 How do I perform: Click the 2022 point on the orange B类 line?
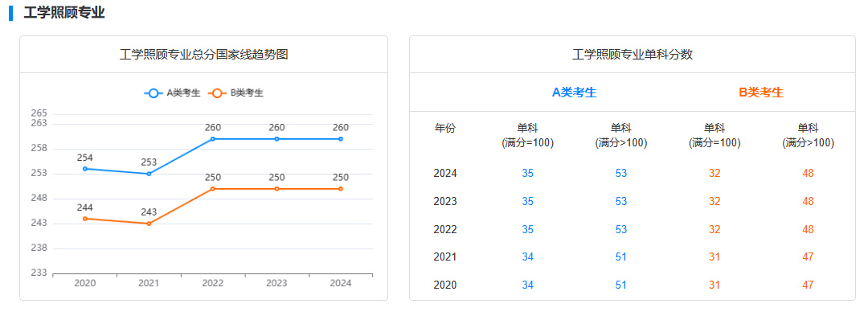click(x=212, y=188)
